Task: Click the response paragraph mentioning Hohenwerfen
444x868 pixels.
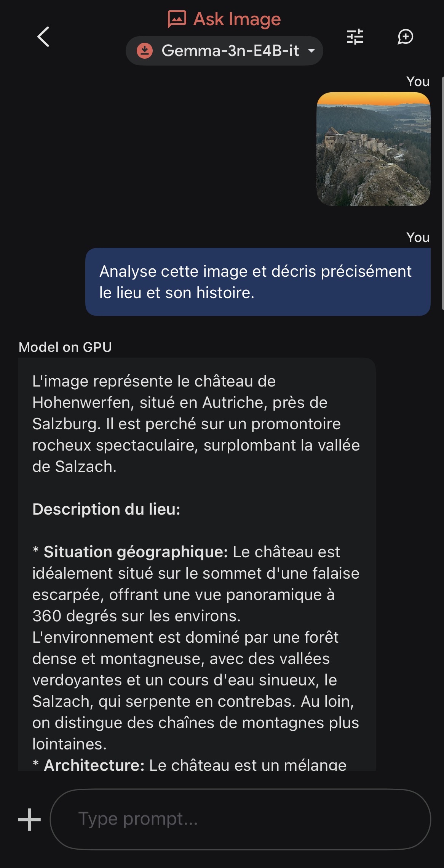Action: click(196, 424)
